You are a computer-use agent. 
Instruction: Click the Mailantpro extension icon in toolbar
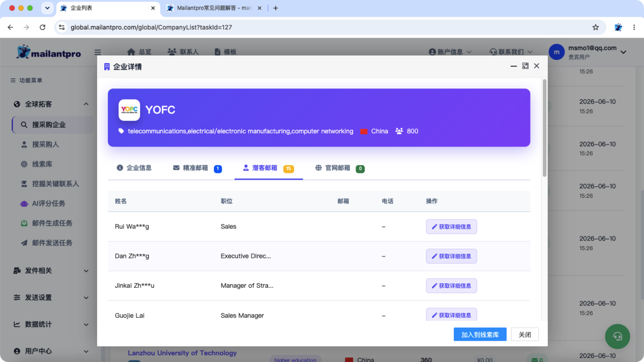point(618,27)
